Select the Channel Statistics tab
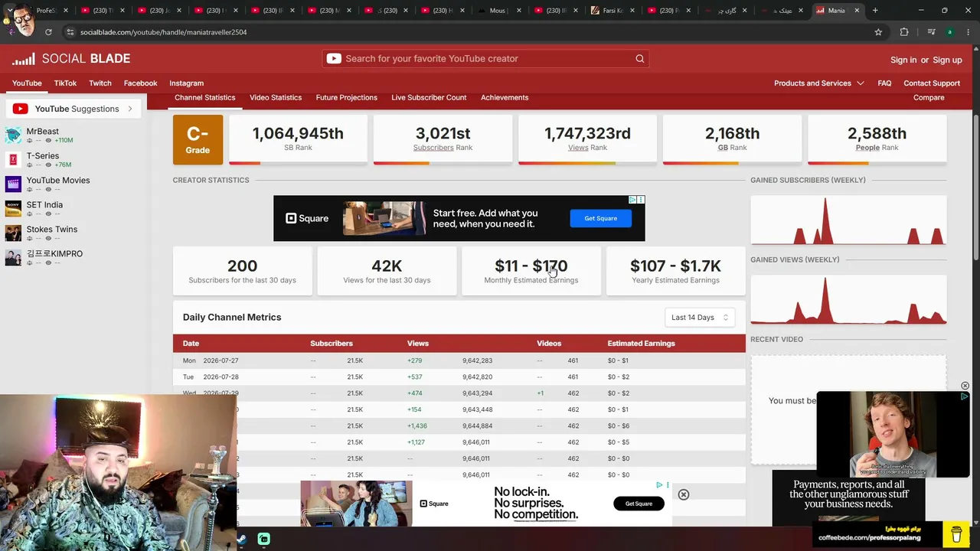Image resolution: width=980 pixels, height=551 pixels. (204, 97)
